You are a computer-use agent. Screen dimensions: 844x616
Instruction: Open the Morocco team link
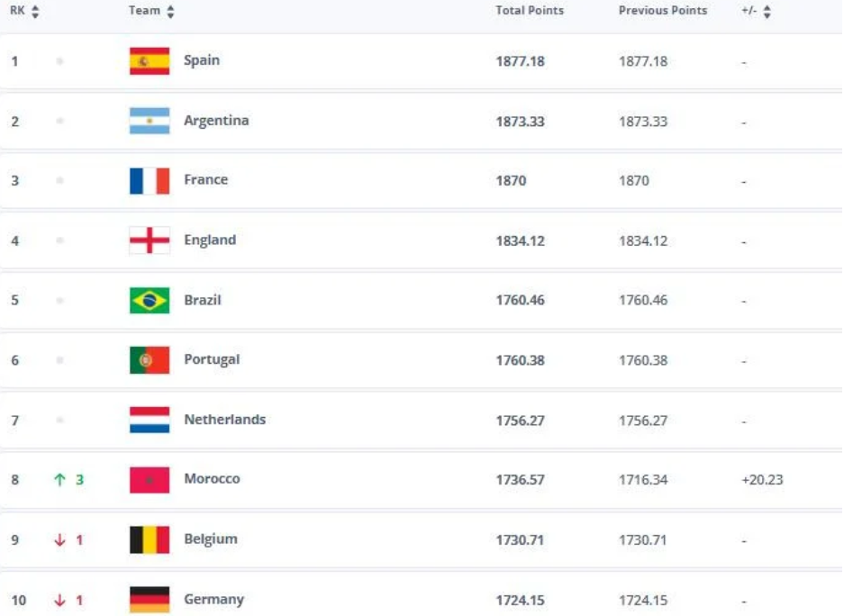[x=212, y=479]
